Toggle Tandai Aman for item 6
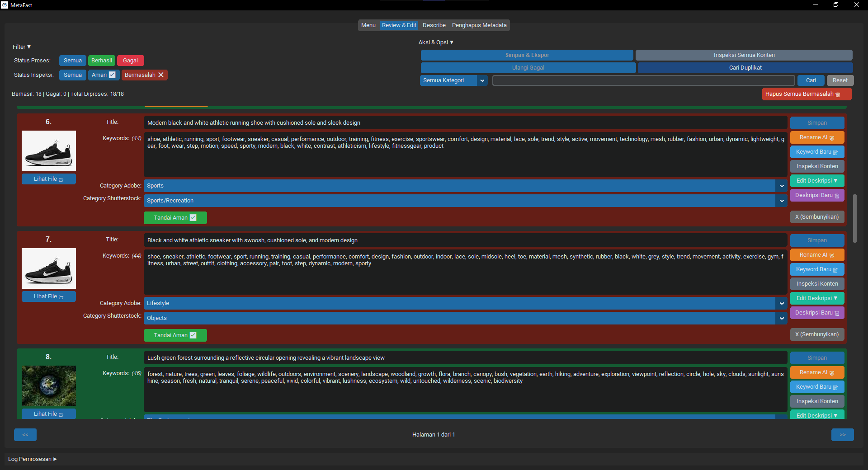The image size is (868, 470). click(175, 218)
